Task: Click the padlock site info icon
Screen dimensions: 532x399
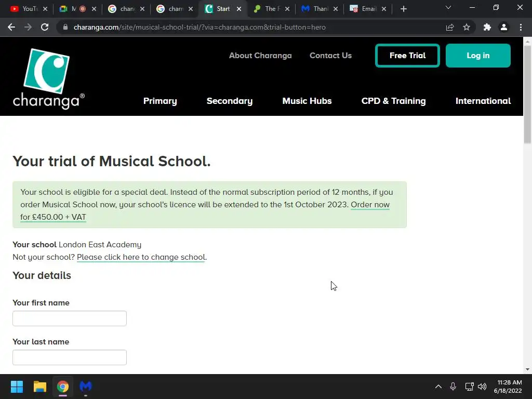Action: [65, 27]
